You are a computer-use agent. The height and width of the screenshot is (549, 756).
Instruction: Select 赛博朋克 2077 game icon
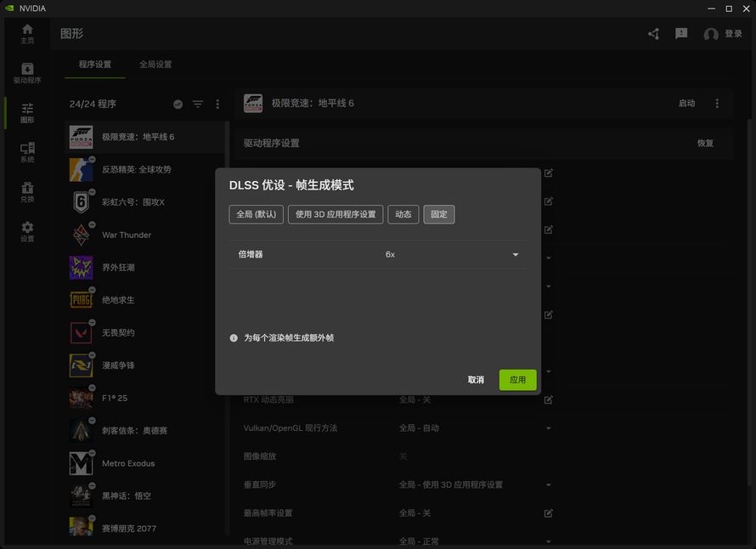(81, 527)
